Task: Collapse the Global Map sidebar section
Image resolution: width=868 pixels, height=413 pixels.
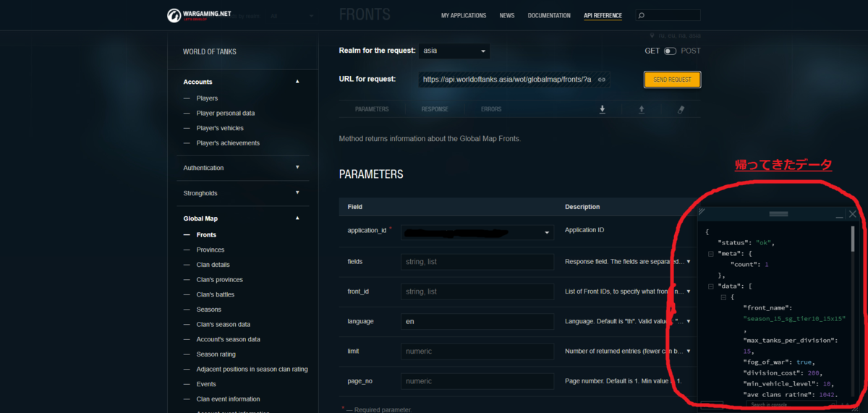Action: point(297,218)
